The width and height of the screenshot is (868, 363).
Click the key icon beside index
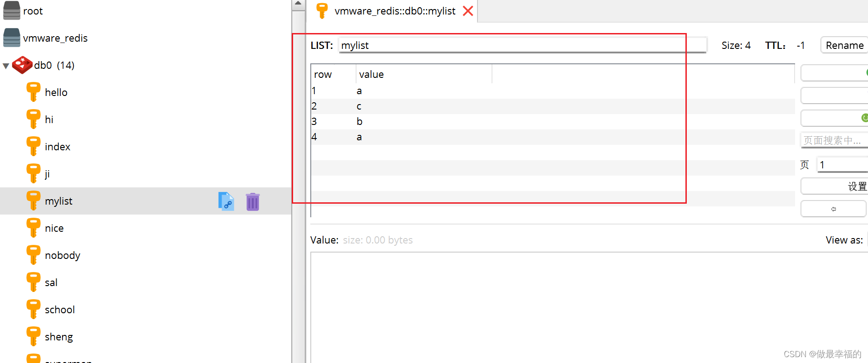(33, 146)
